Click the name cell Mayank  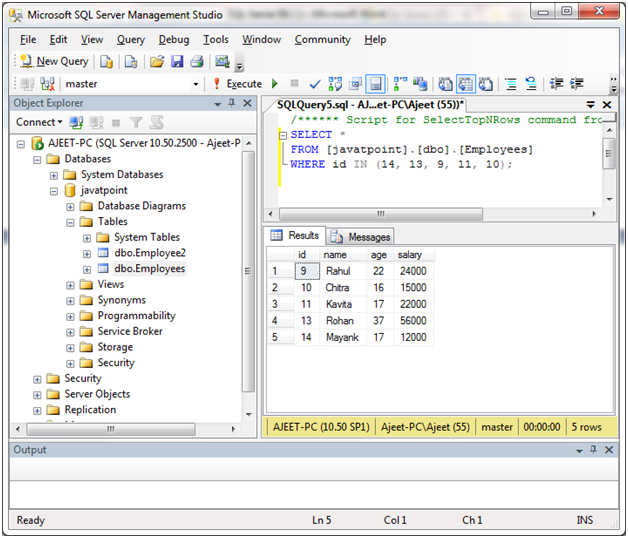(x=343, y=337)
